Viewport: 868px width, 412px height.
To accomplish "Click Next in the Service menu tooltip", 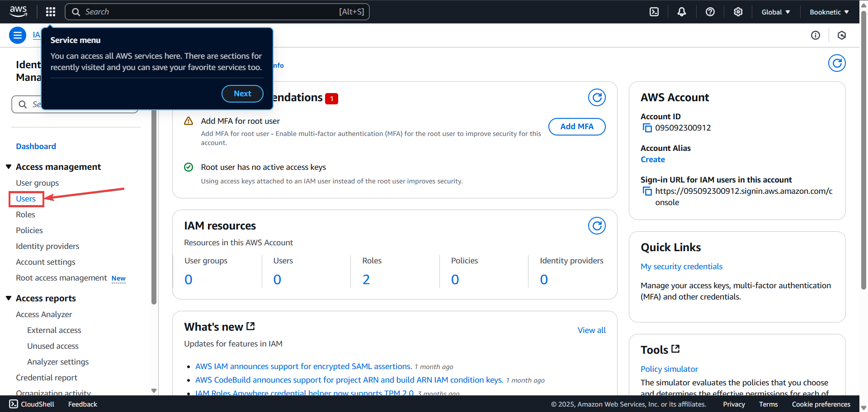I will [242, 94].
